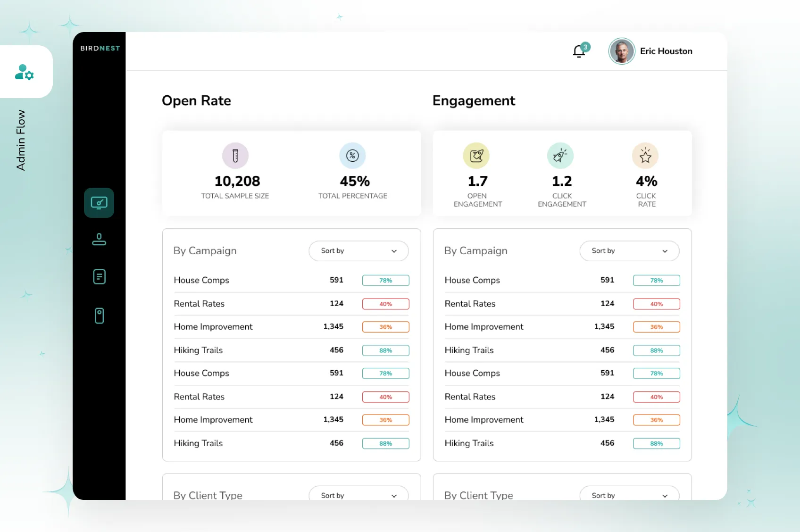Image resolution: width=800 pixels, height=532 pixels.
Task: Select the dashboard monitor sidebar icon
Action: [x=99, y=203]
